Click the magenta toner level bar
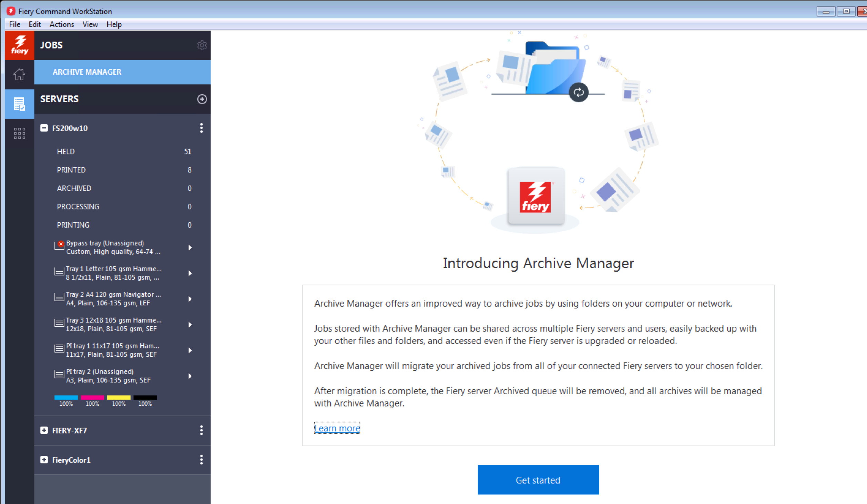The height and width of the screenshot is (504, 867). pos(92,397)
